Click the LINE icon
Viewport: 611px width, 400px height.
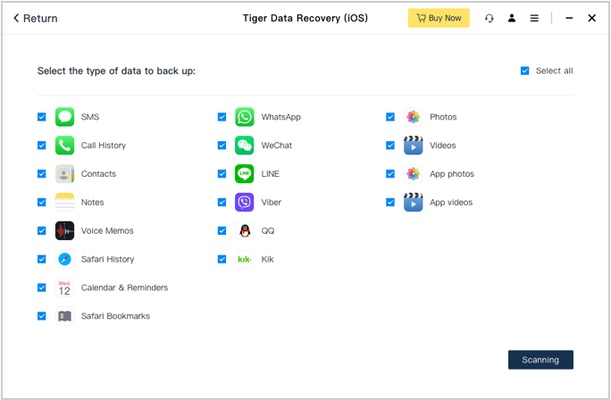(x=244, y=174)
